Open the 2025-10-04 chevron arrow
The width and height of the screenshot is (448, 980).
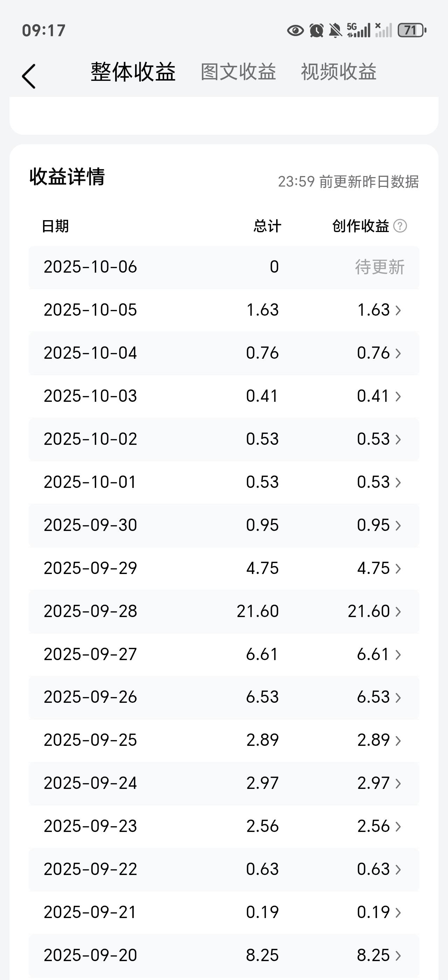tap(398, 353)
